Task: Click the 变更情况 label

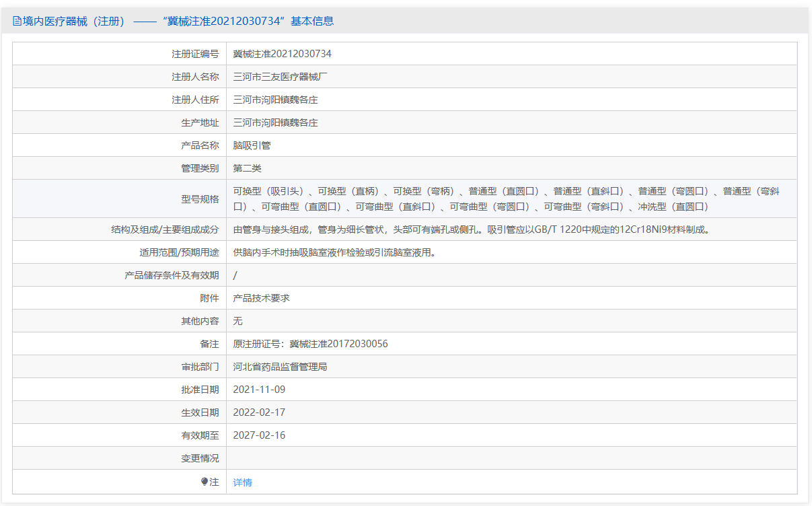Action: pos(200,458)
